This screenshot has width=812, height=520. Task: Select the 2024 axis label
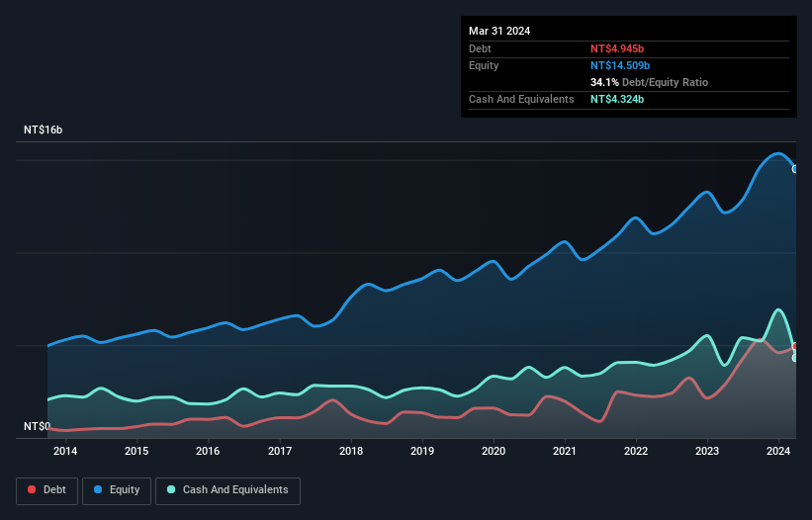[778, 451]
